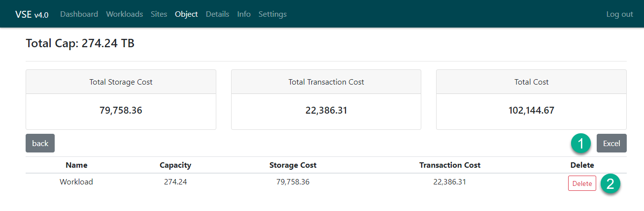Switch to the Info page

244,14
